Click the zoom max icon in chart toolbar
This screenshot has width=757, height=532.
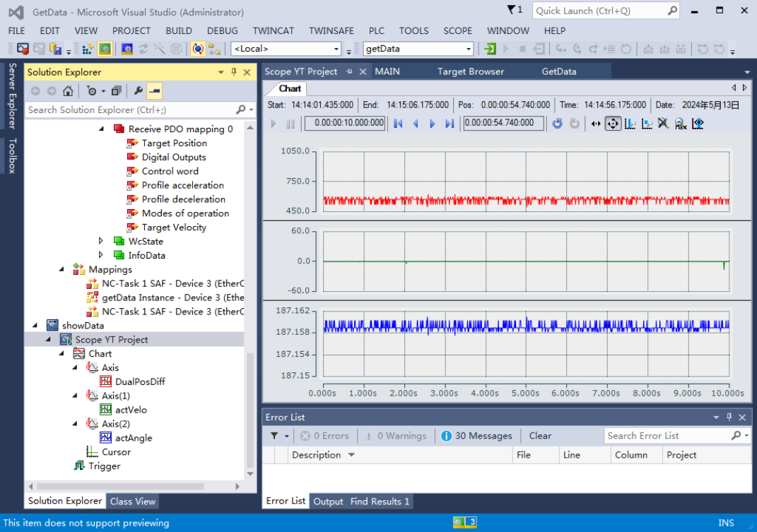point(681,124)
